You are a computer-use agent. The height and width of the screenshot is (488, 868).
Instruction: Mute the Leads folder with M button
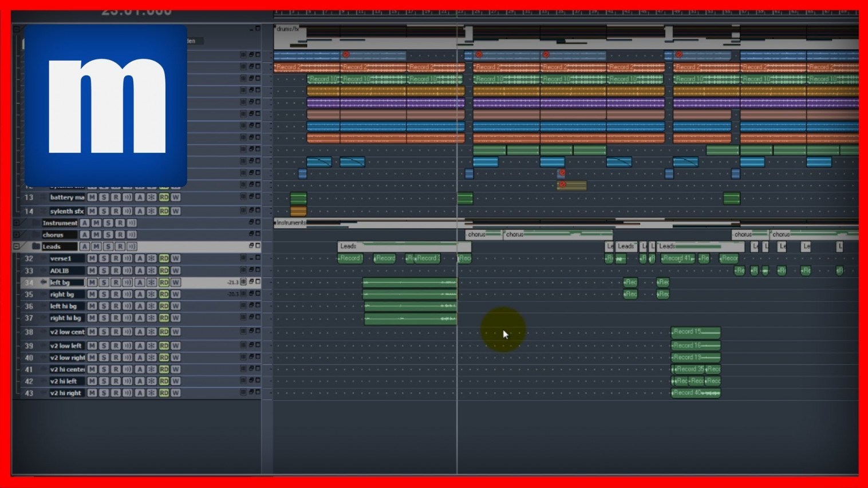tap(96, 247)
